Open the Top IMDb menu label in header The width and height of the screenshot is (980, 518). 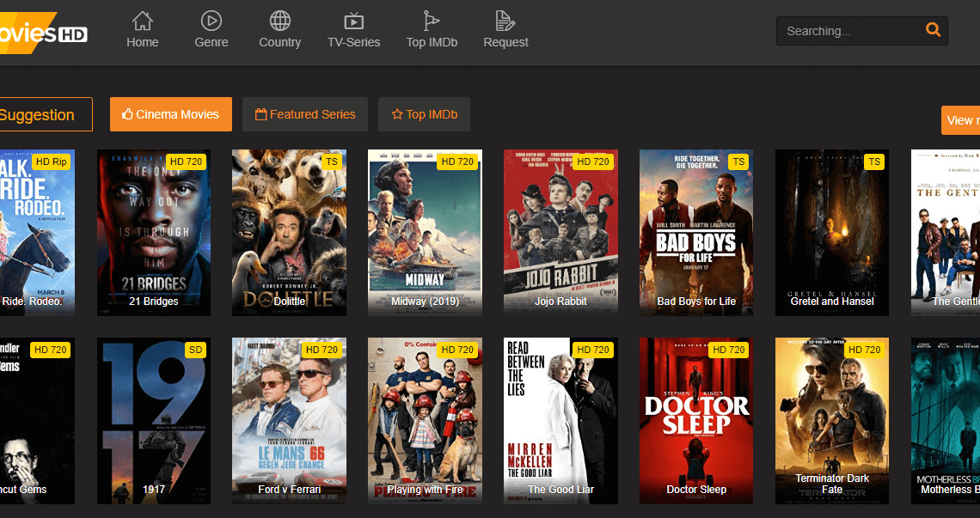pyautogui.click(x=432, y=42)
